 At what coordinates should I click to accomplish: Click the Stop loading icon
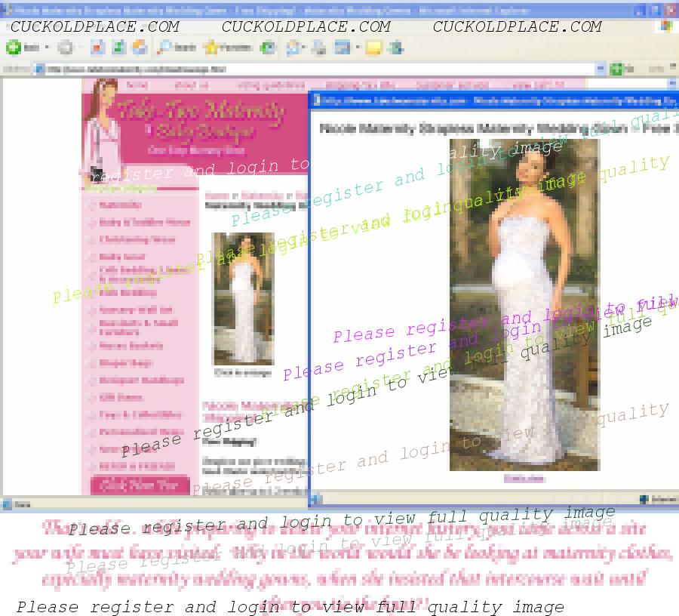pyautogui.click(x=97, y=48)
